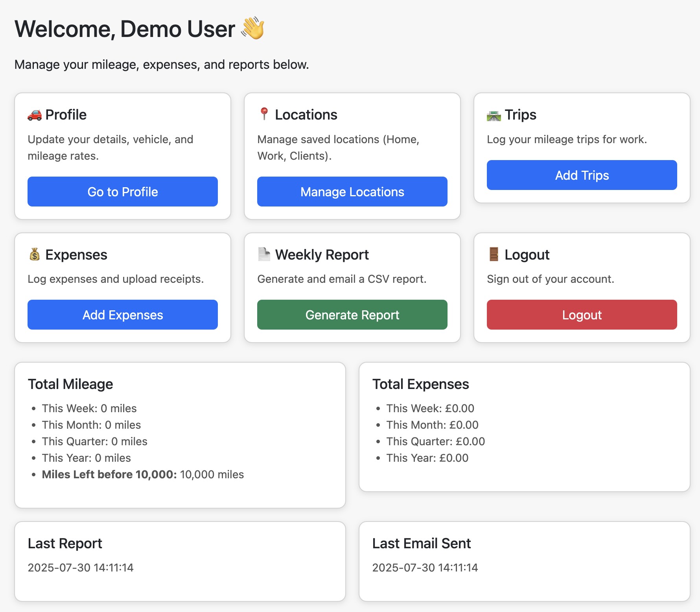Click 'Generate and email a CSV report' text

pyautogui.click(x=342, y=279)
